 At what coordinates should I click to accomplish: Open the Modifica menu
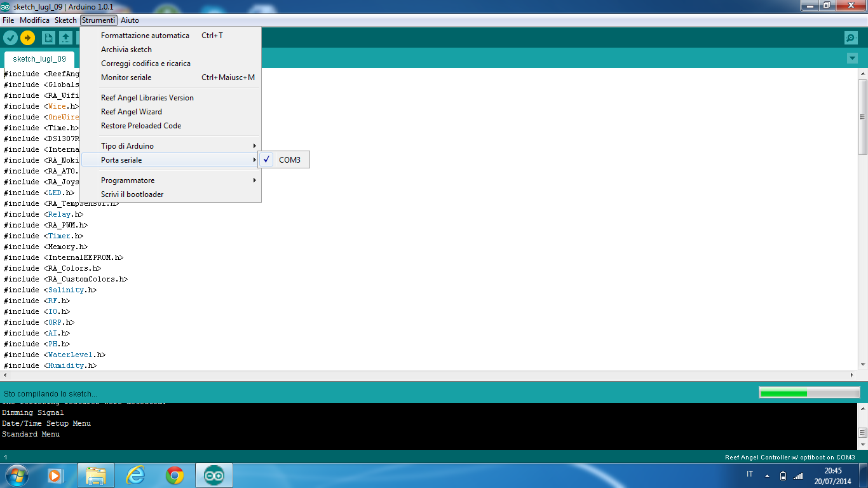[34, 20]
